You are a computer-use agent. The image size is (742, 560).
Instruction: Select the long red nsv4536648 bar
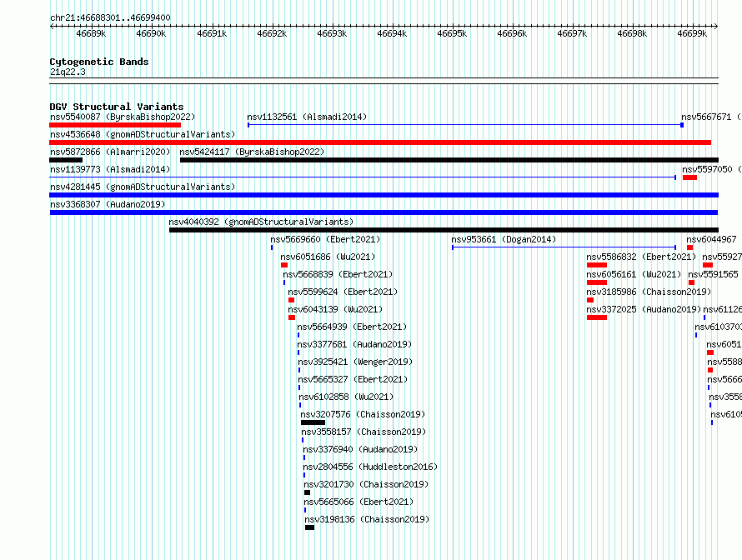click(380, 142)
